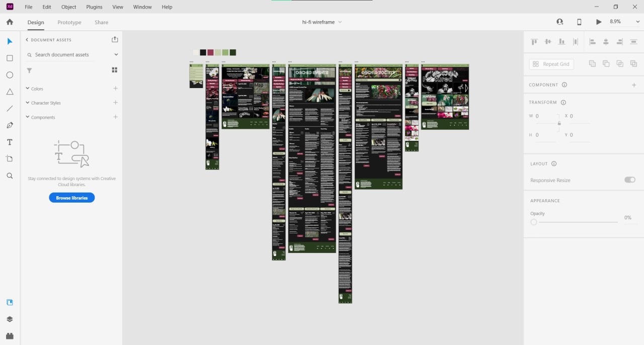
Task: Click the Repeat Grid button
Action: (x=551, y=64)
